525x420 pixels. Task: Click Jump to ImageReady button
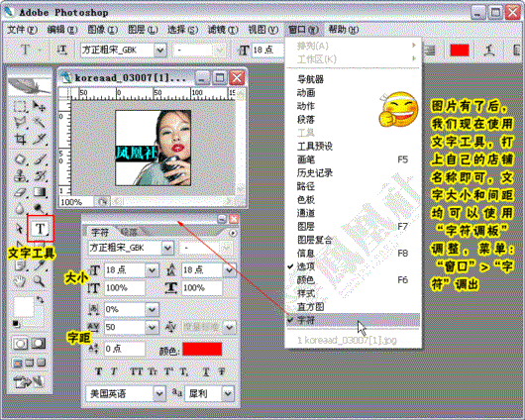click(x=29, y=381)
